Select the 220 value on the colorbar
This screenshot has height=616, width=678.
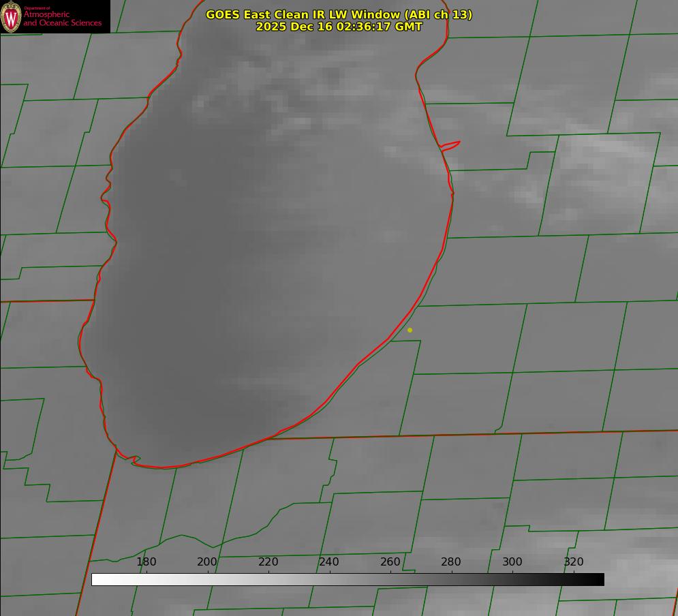tap(268, 561)
